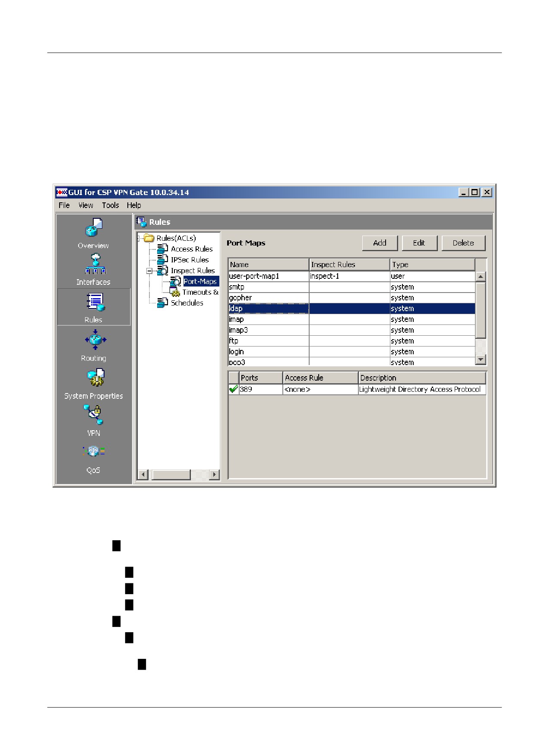Viewport: 535px width, 756px height.
Task: Select the ldap port map row
Action: coord(352,309)
